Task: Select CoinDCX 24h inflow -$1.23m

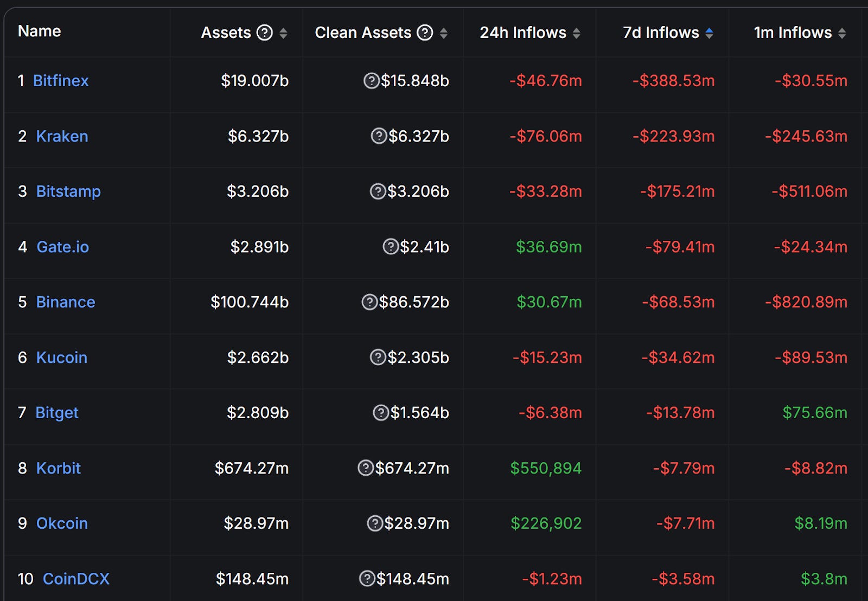Action: click(552, 579)
